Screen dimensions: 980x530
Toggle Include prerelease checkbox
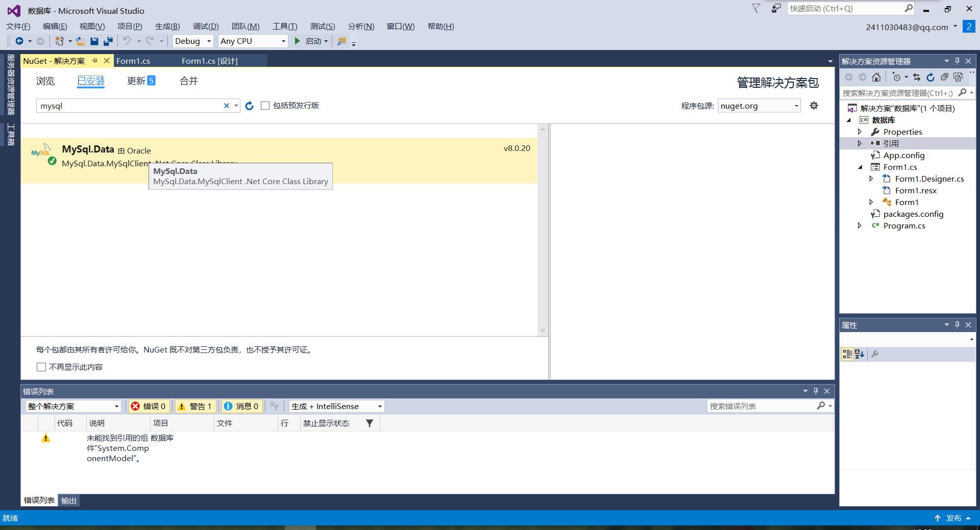click(x=265, y=106)
